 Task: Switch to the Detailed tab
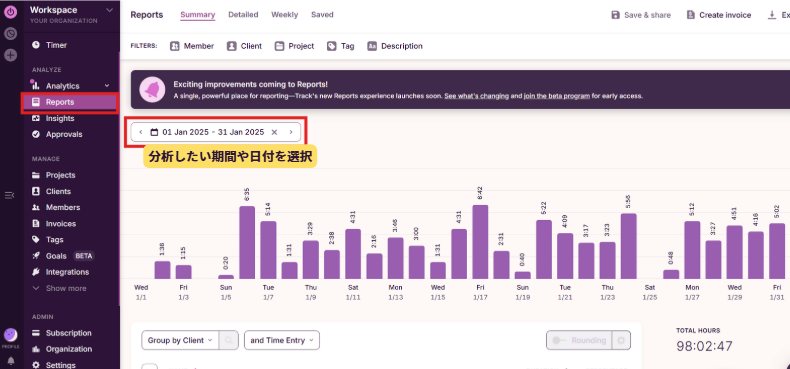(x=243, y=15)
